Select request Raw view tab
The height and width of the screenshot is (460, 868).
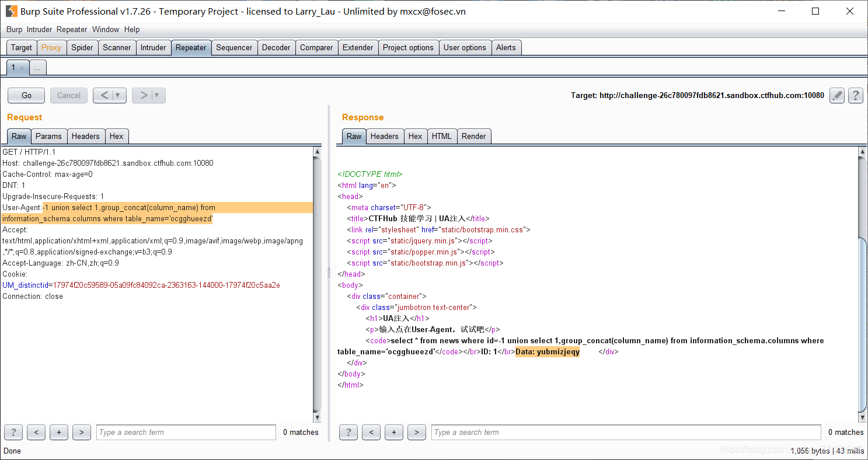click(x=19, y=136)
